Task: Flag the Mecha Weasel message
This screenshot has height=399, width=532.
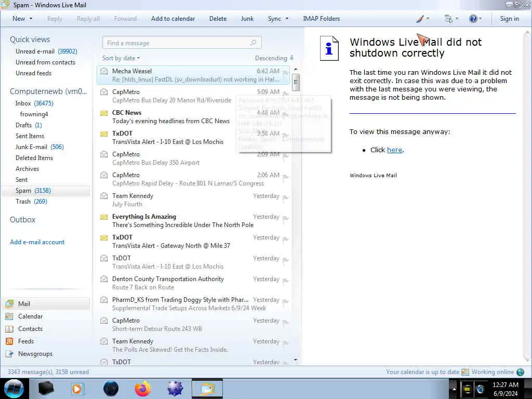Action: click(286, 73)
